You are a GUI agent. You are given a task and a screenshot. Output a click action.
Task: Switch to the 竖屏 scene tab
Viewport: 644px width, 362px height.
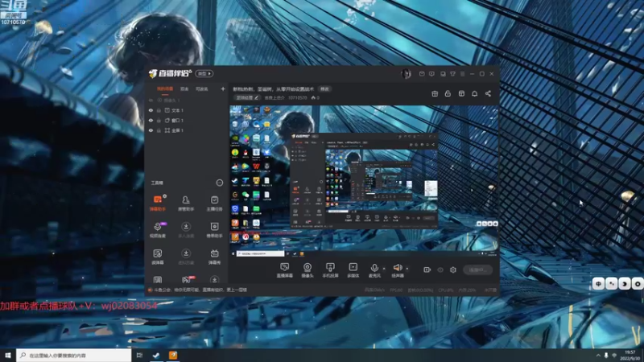(184, 89)
